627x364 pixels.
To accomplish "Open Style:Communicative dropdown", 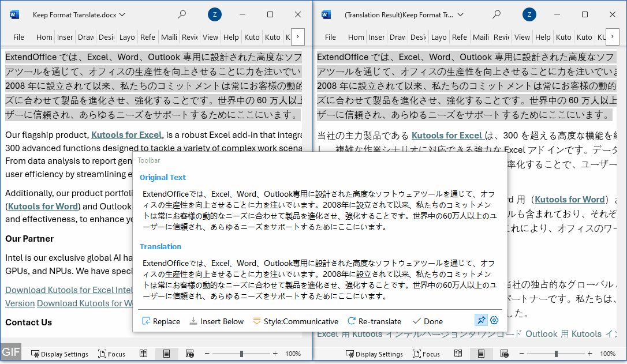I will [296, 321].
